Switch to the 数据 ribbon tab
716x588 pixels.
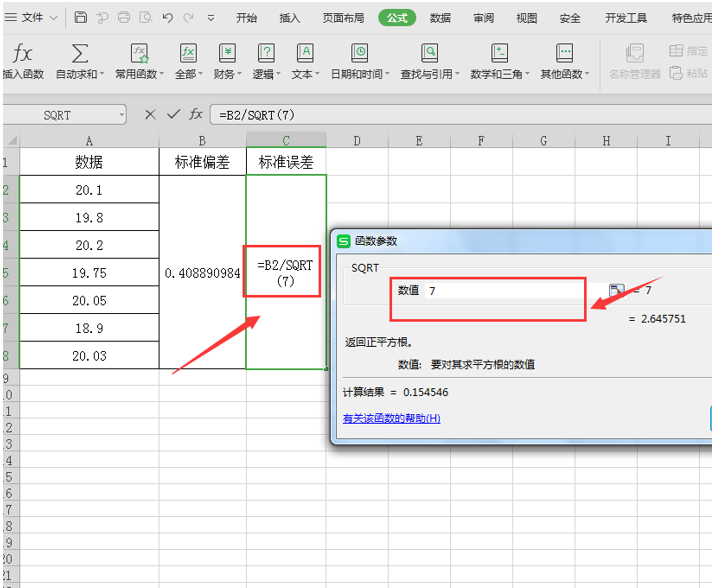[440, 18]
